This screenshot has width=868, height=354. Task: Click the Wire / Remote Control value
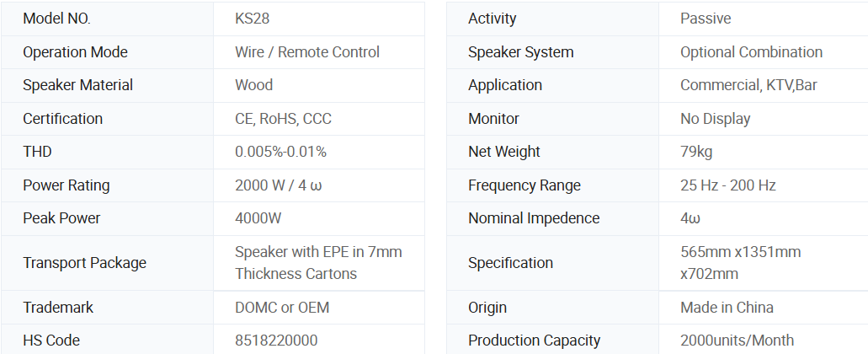(x=307, y=52)
